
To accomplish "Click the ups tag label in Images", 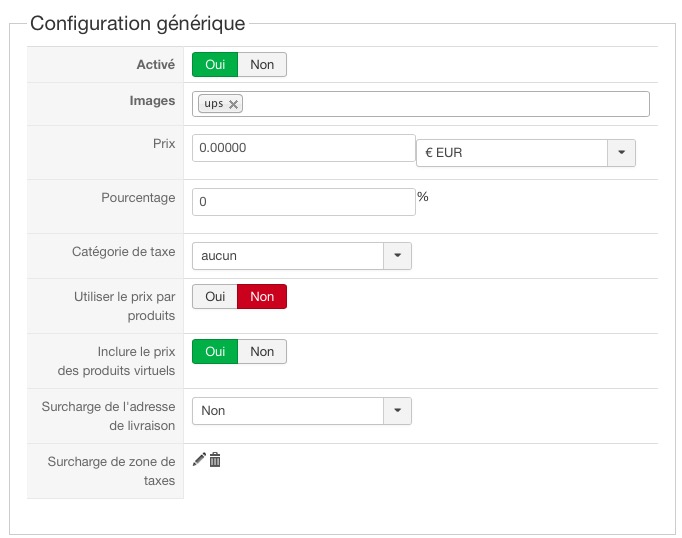I will 213,104.
